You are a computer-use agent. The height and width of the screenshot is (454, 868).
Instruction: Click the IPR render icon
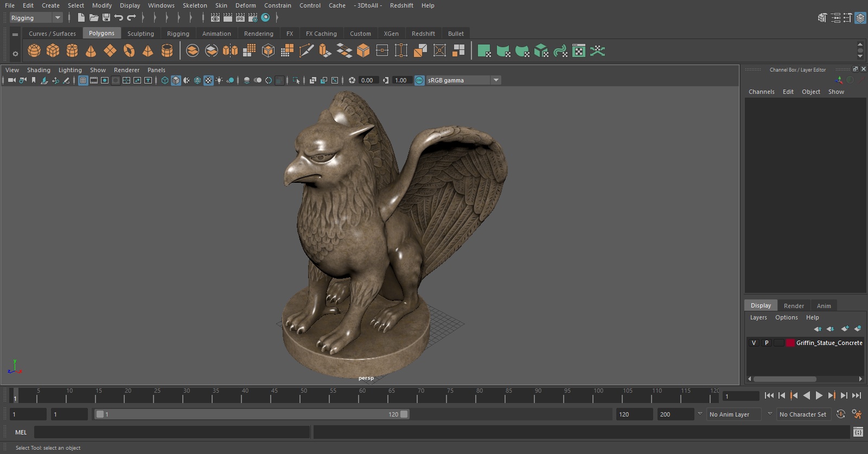point(240,18)
